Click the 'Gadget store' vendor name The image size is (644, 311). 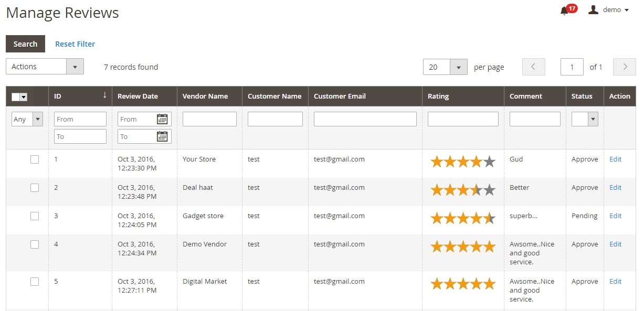pos(203,216)
